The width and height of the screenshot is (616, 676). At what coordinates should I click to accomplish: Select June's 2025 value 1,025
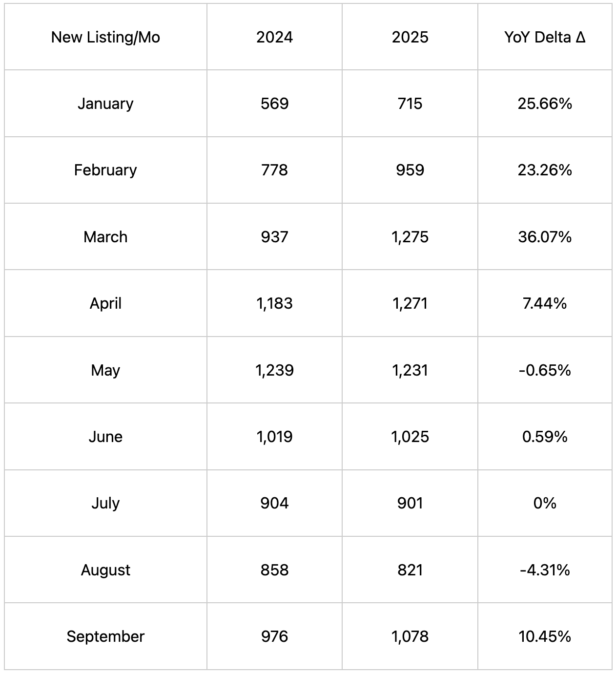click(410, 437)
